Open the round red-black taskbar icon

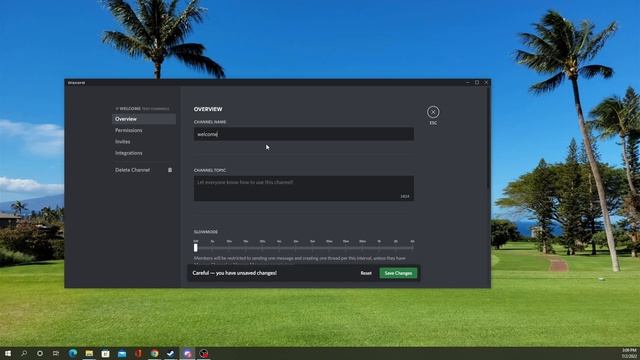click(x=204, y=353)
